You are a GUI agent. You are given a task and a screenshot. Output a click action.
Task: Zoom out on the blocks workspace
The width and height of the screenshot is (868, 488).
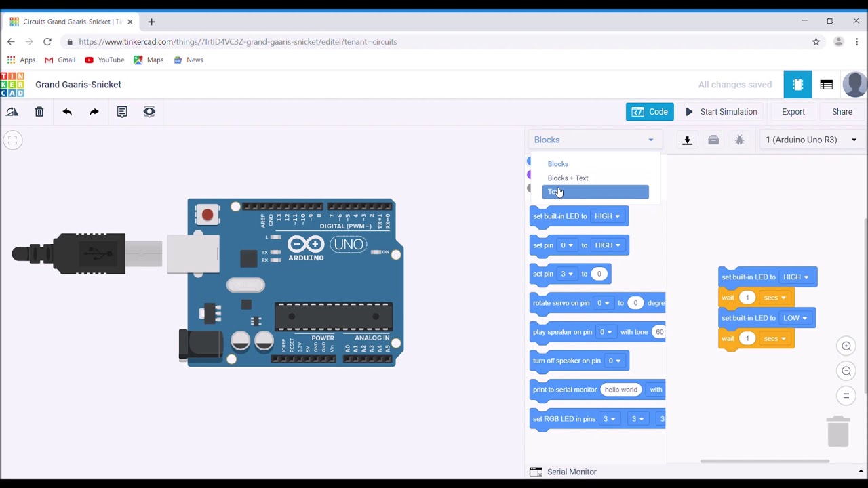click(x=846, y=371)
